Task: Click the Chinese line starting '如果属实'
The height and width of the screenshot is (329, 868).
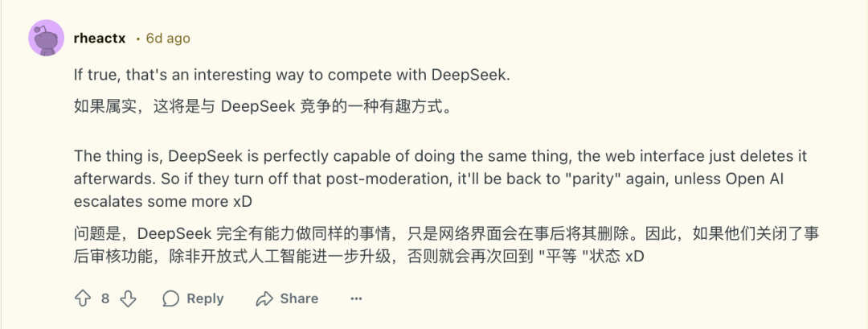Action: (x=264, y=106)
